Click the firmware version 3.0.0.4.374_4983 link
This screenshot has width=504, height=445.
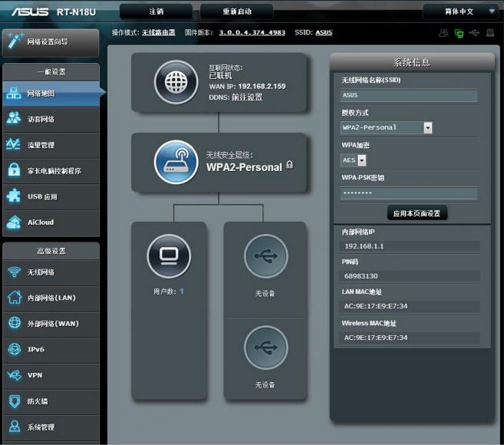[252, 32]
